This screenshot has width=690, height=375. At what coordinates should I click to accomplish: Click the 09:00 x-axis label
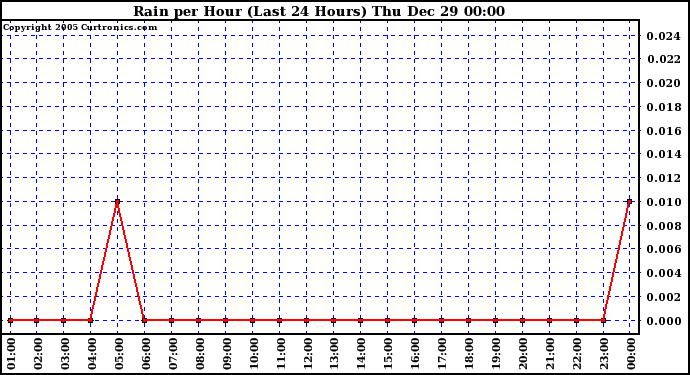point(227,354)
